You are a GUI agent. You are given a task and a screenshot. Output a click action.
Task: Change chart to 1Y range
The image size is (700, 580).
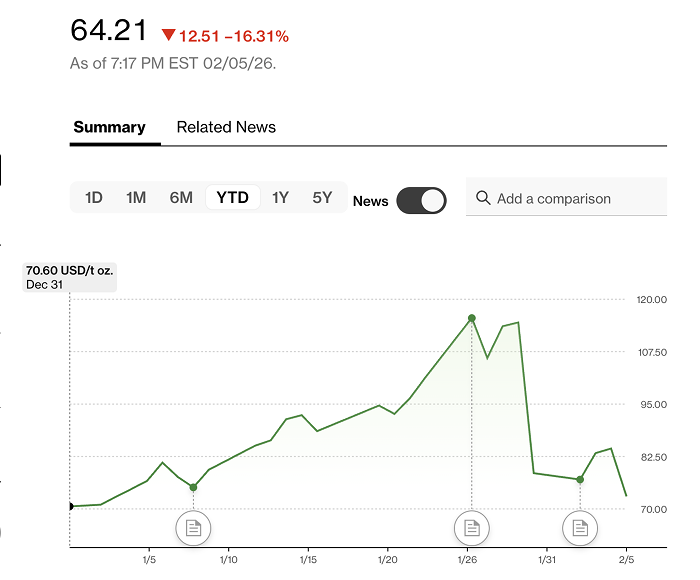280,197
